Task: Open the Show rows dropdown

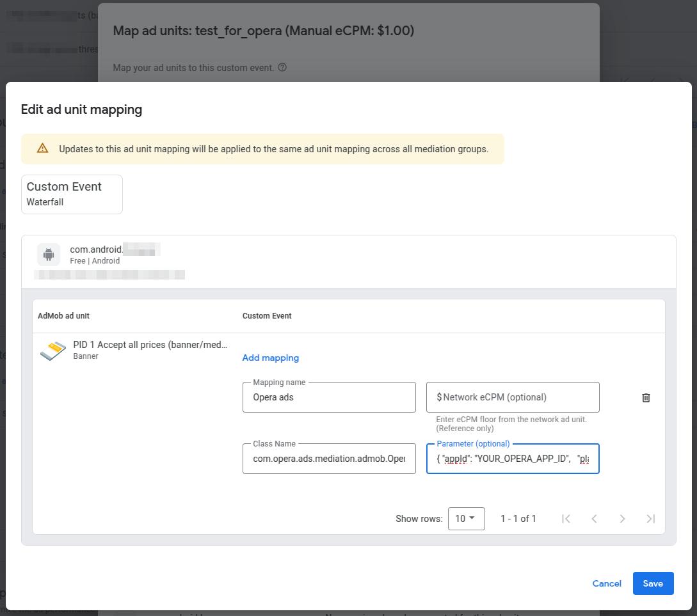Action: (x=466, y=519)
